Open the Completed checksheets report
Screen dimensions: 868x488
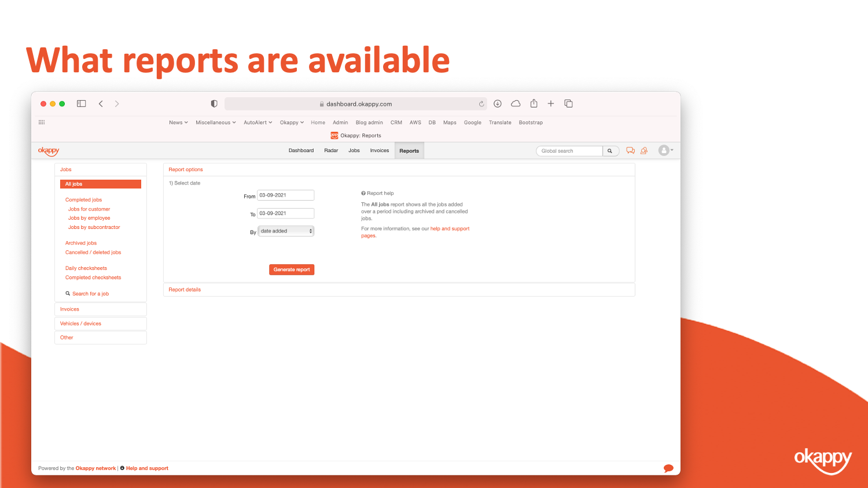coord(93,278)
